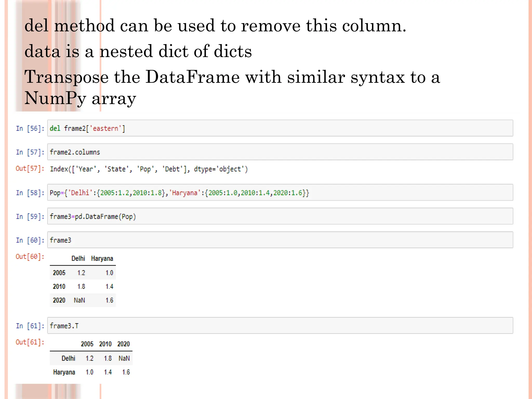
Task: Click the Delhi column header in Out[60]
Action: point(78,258)
